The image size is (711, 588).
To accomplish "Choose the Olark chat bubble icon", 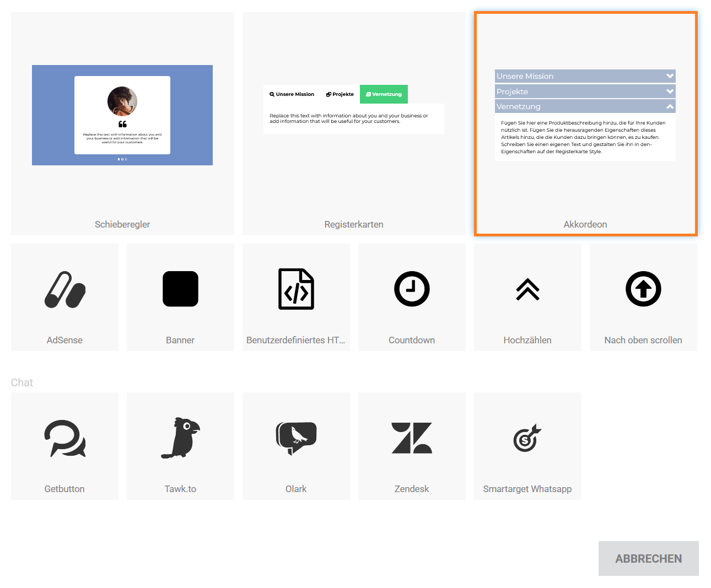I will click(x=296, y=438).
